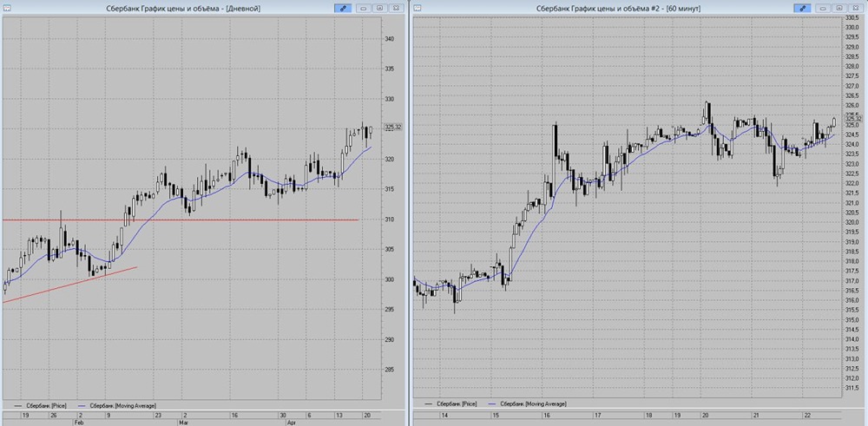Click the title 'Сбербанк График цены и объёма #2 - [60 минут]'
This screenshot has height=426, width=868.
(x=618, y=9)
